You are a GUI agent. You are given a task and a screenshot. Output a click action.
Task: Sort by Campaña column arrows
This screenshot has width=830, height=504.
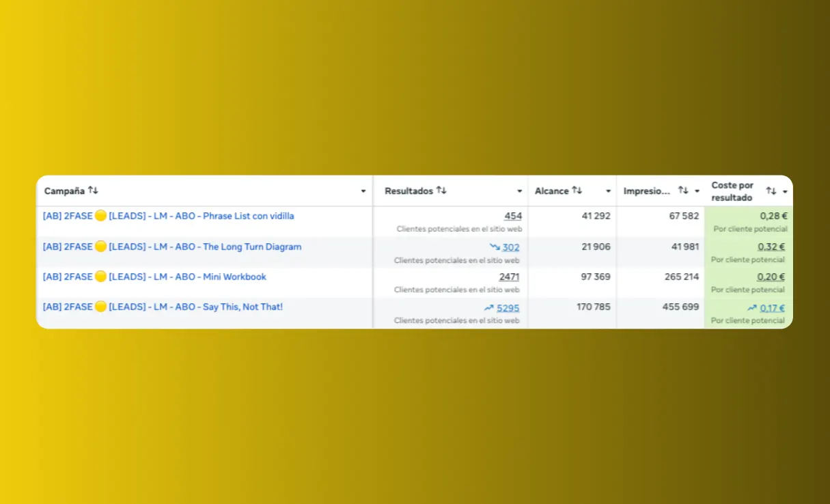(93, 191)
